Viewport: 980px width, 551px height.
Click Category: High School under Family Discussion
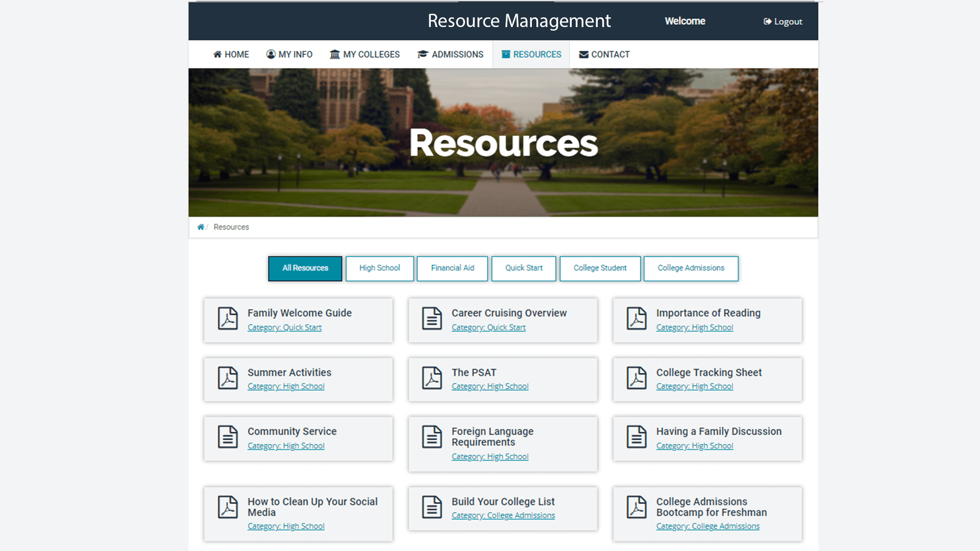695,446
